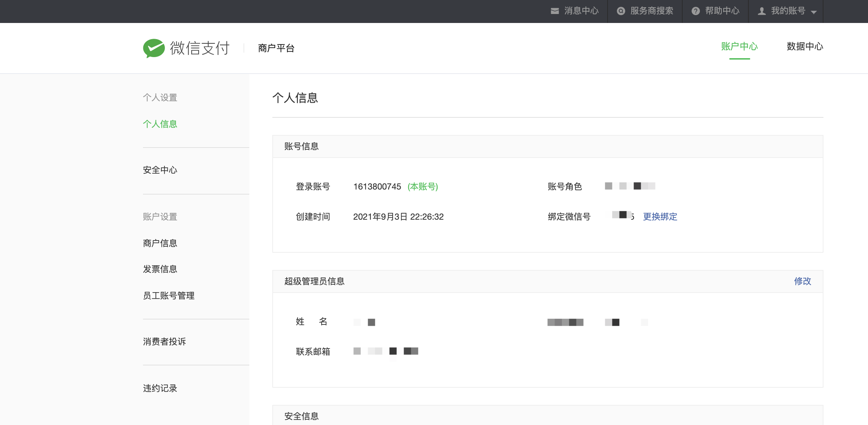Open 个人信息 in the sidebar
Screen dimensions: 868x425
(160, 124)
